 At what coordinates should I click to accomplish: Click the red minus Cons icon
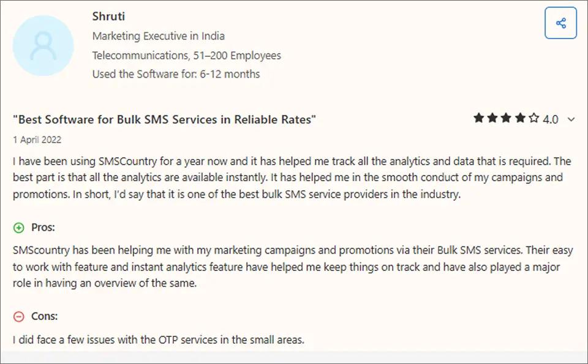[19, 316]
